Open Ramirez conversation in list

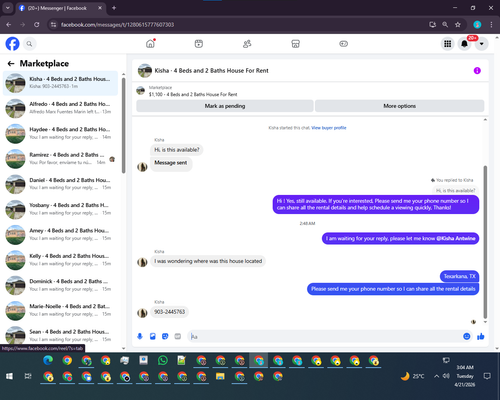(x=60, y=159)
